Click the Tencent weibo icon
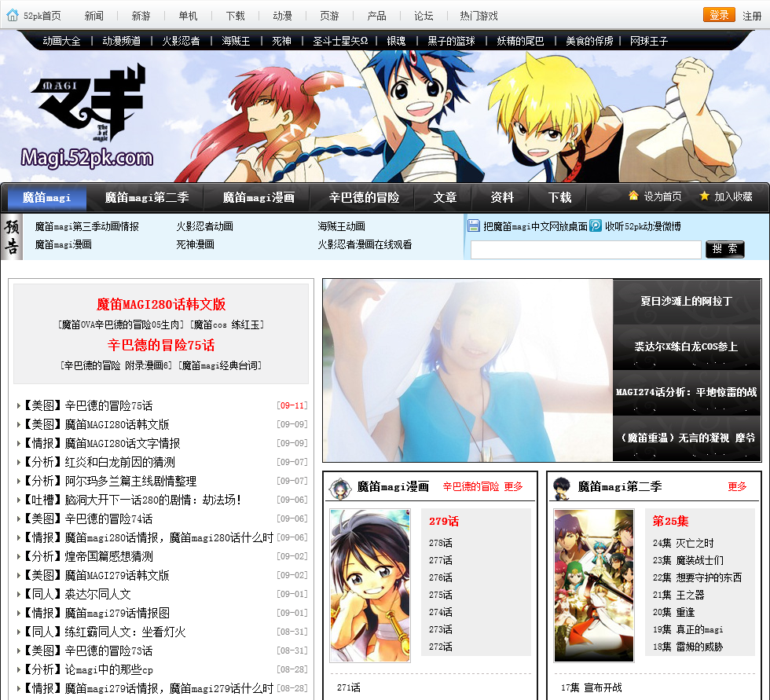The image size is (770, 700). coord(596,225)
